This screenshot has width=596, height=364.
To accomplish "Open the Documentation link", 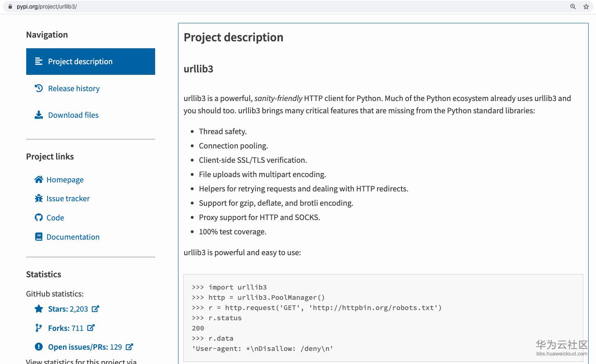I will [x=73, y=237].
